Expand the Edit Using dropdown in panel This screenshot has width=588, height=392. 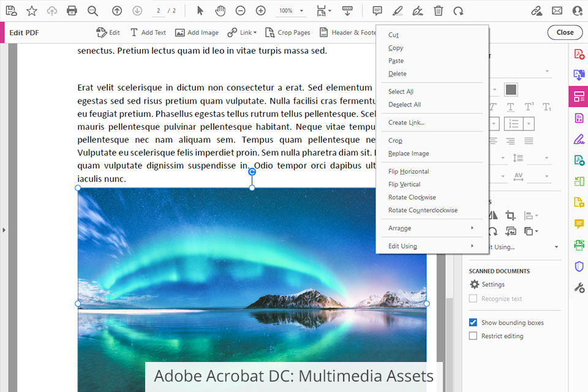click(x=557, y=247)
